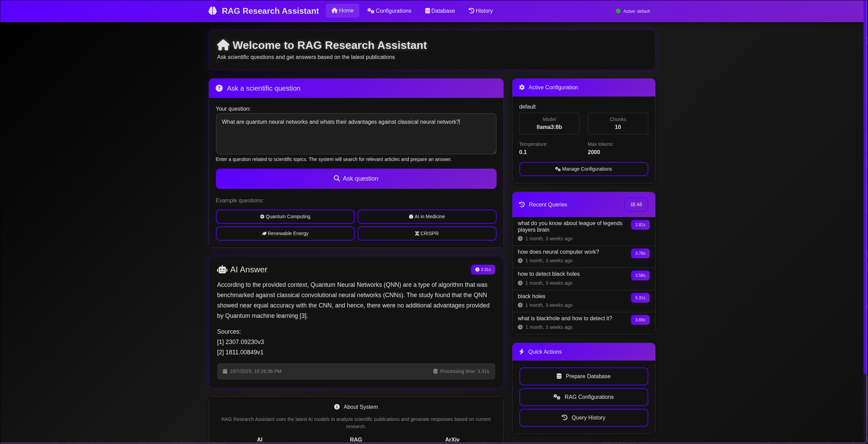This screenshot has width=868, height=444.
Task: Choose the CRISPR example question
Action: click(x=427, y=233)
